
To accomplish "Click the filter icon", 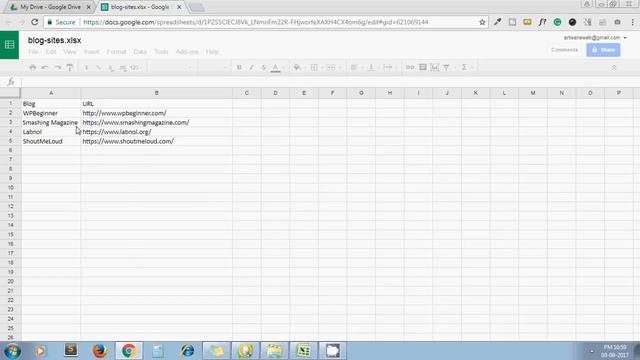I will tap(447, 67).
